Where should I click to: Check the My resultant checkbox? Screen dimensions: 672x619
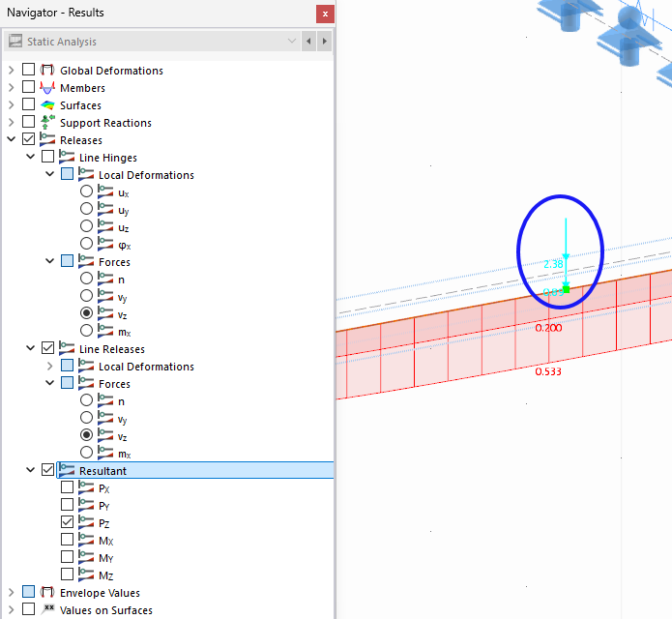coord(68,557)
